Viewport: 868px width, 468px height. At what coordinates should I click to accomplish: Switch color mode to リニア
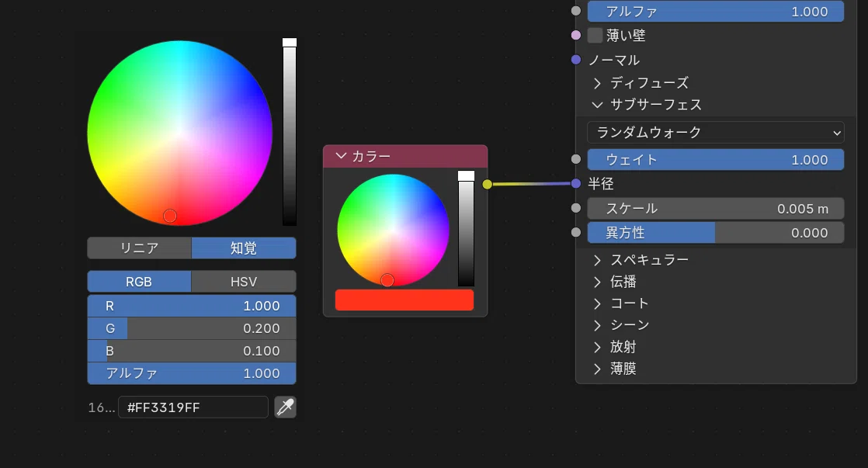point(140,248)
